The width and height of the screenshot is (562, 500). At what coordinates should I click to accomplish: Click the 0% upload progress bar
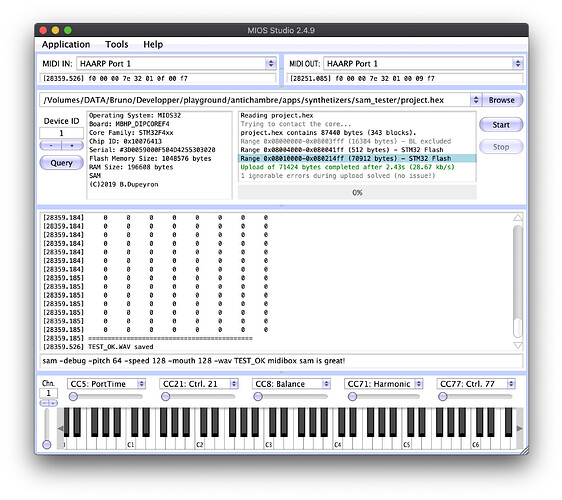click(357, 192)
